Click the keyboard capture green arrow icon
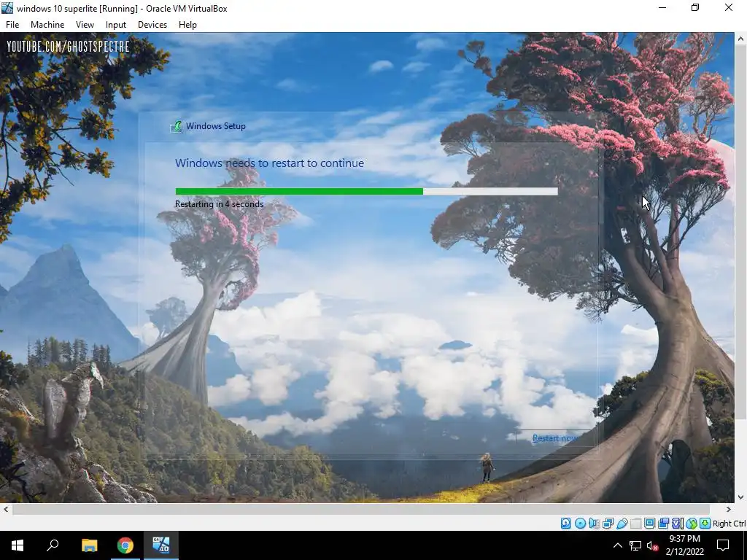 click(705, 524)
